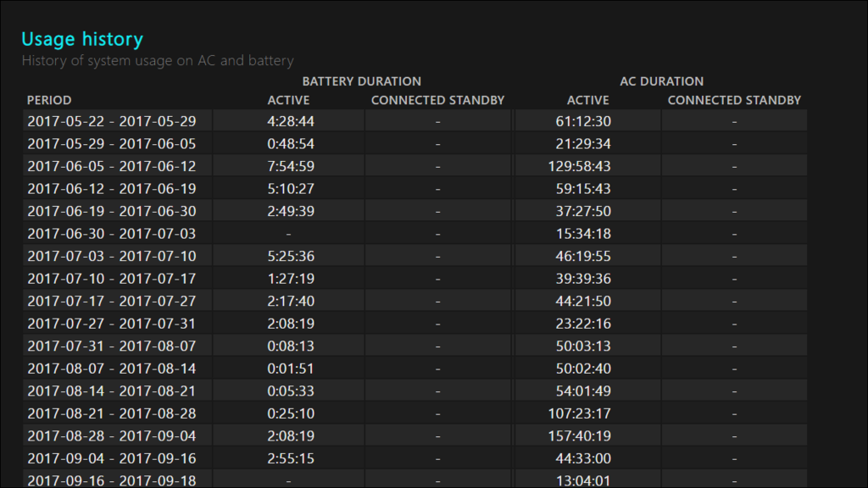Select period 2017-06-05 - 2017-06-12
The width and height of the screenshot is (868, 488).
point(112,166)
